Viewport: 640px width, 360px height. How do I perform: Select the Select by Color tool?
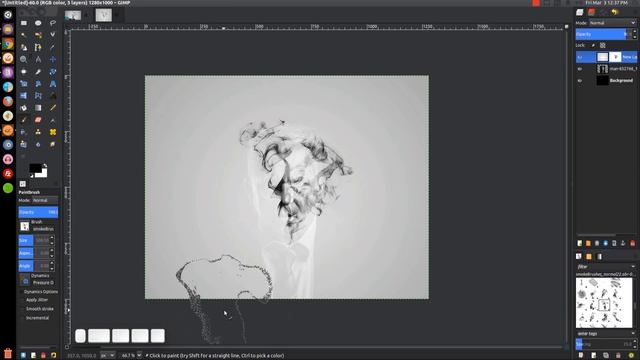tap(38, 35)
